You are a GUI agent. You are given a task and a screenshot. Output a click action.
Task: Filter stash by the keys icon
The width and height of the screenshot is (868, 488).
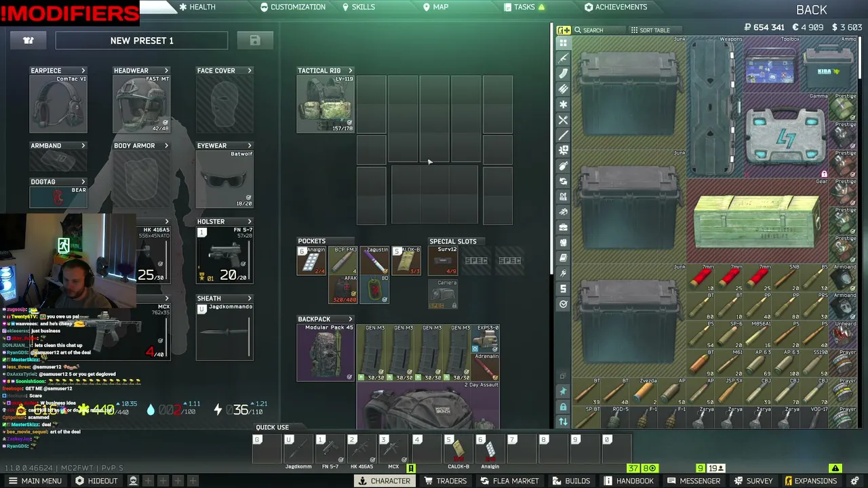(563, 273)
